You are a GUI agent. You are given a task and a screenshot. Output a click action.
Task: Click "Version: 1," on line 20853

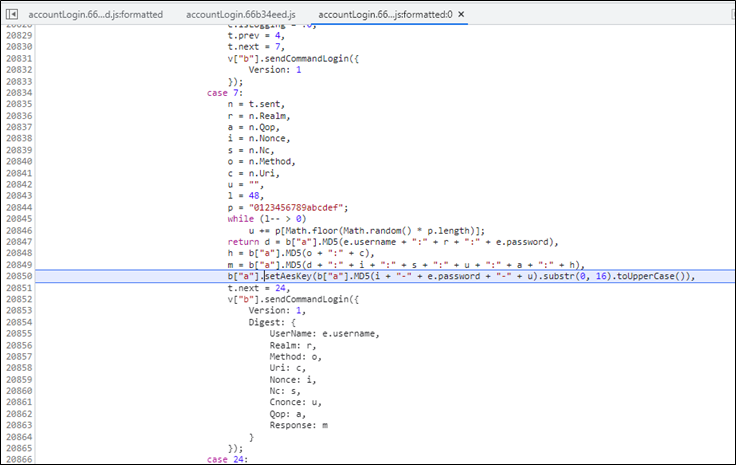click(x=277, y=311)
